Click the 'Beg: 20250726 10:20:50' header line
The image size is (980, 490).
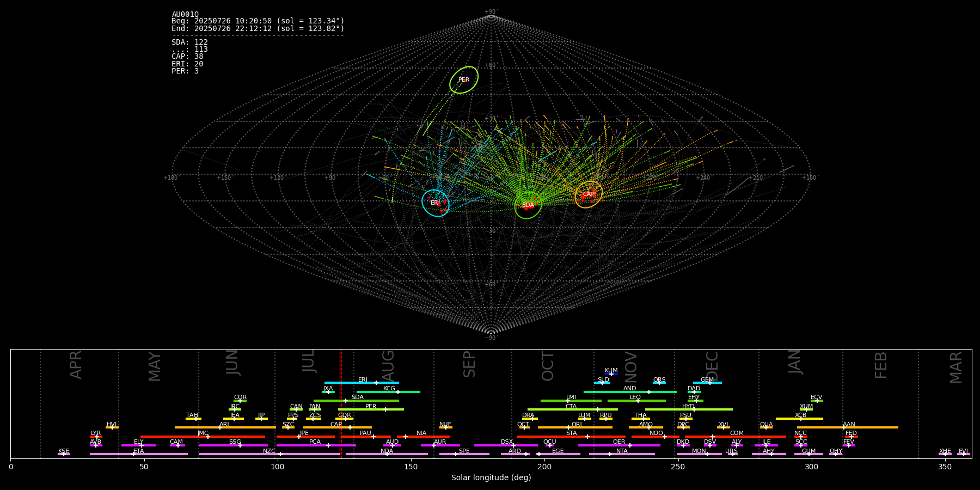[x=258, y=21]
